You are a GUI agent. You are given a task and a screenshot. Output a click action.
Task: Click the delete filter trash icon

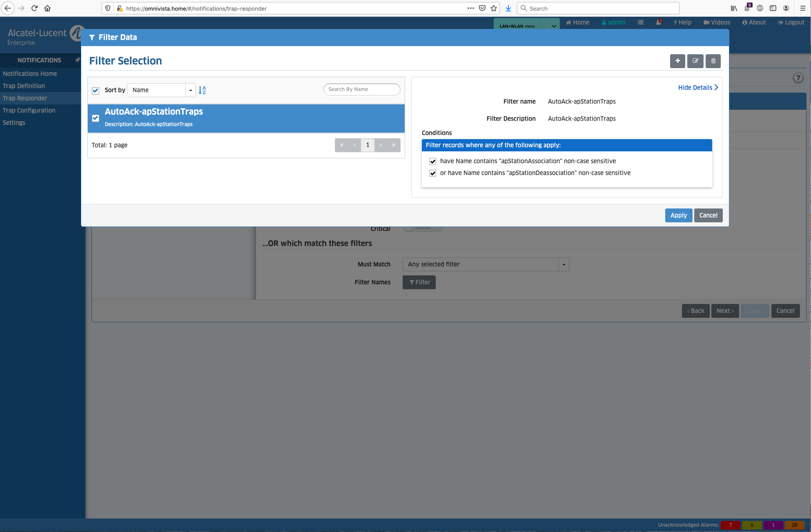point(713,61)
